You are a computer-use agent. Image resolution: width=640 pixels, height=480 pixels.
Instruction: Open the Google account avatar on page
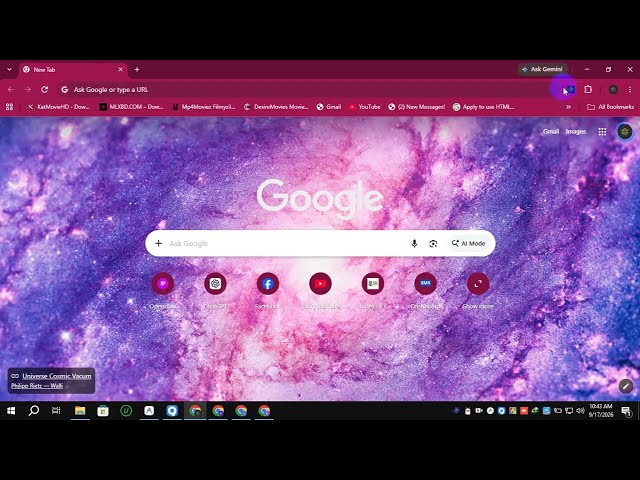coord(624,131)
